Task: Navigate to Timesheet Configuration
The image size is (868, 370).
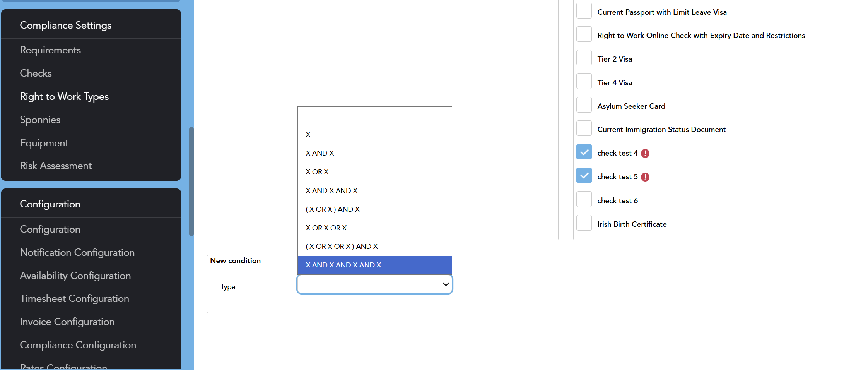Action: (74, 298)
